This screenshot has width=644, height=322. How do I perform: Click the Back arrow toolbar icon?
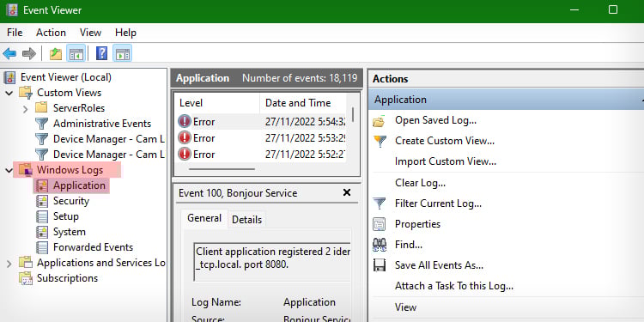(9, 54)
